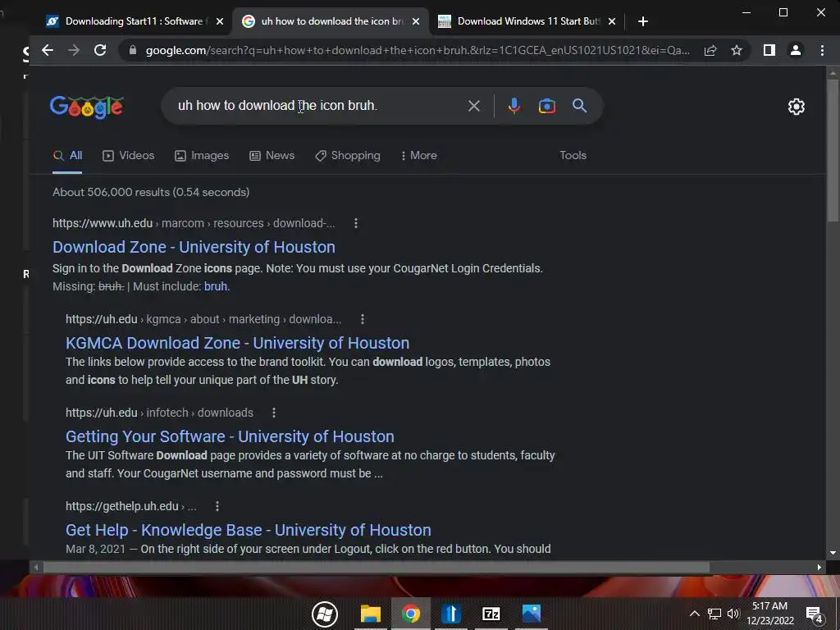View site info via the padlock icon
Screen dimensions: 840x630
tap(133, 50)
